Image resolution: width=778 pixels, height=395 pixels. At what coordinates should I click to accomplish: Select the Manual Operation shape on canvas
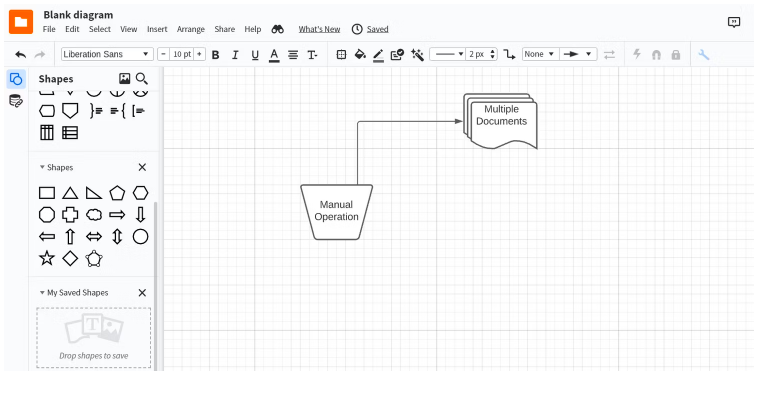(336, 212)
